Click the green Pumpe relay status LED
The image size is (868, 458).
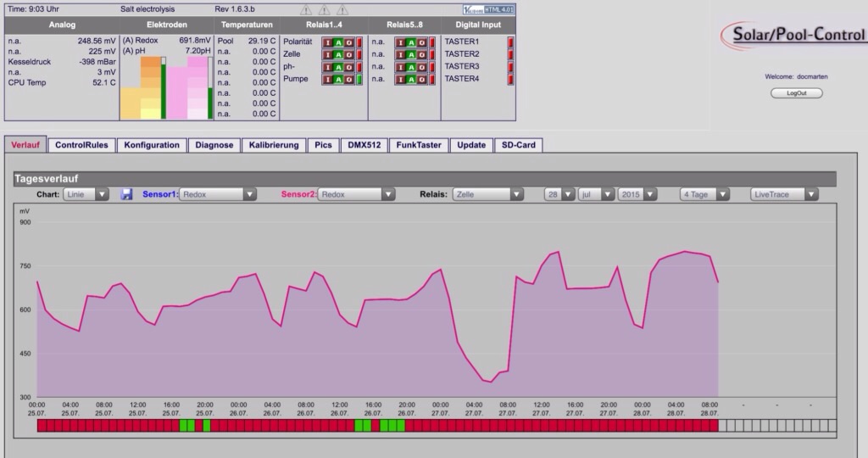359,80
